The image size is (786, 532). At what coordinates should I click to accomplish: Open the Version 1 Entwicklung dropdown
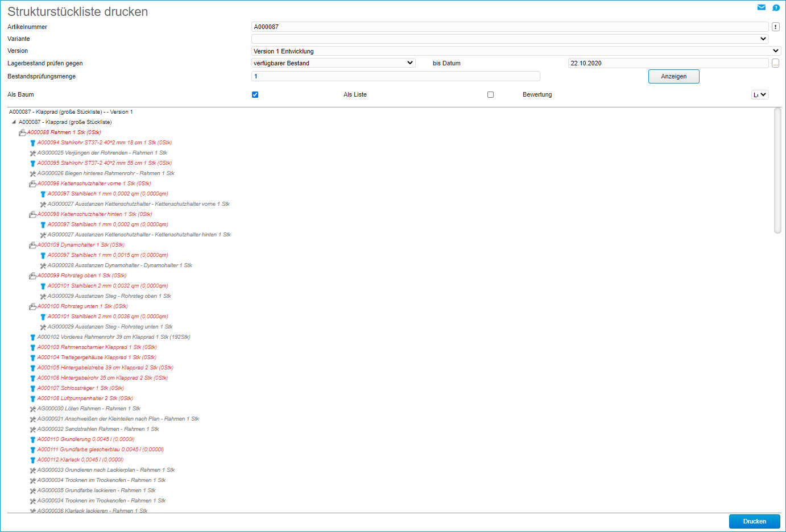(x=515, y=51)
